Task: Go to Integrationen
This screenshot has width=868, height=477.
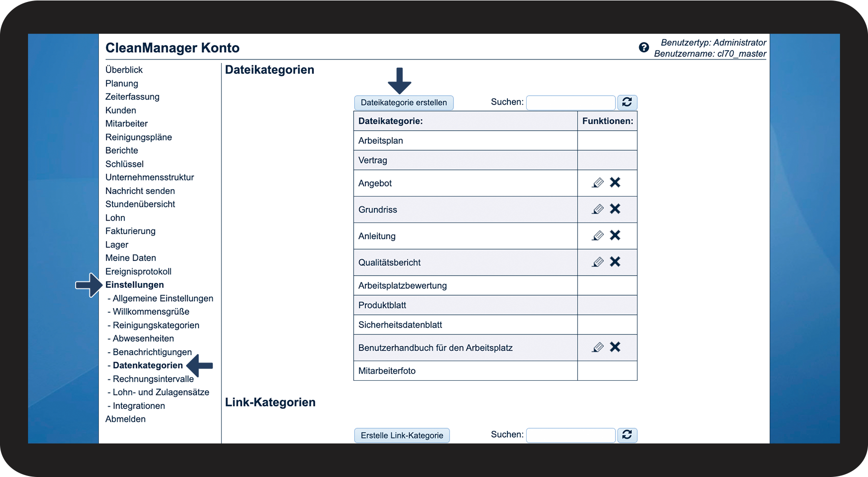Action: pyautogui.click(x=139, y=406)
